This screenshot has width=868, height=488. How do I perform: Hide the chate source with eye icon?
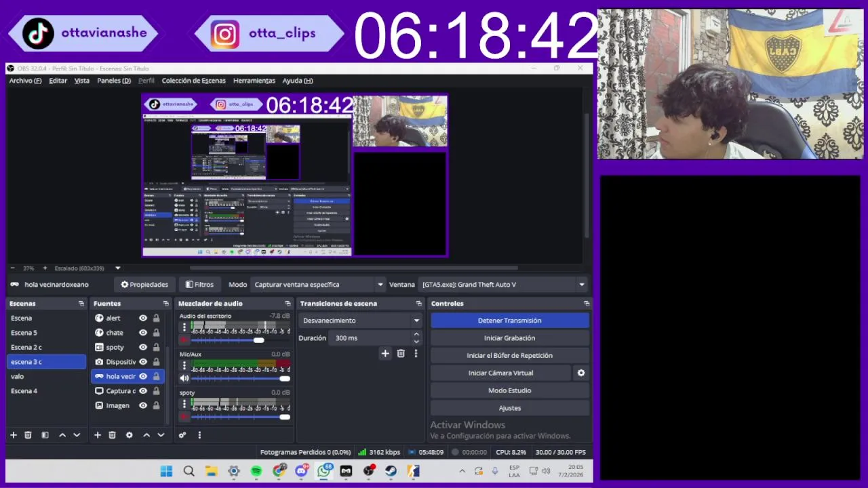(143, 333)
